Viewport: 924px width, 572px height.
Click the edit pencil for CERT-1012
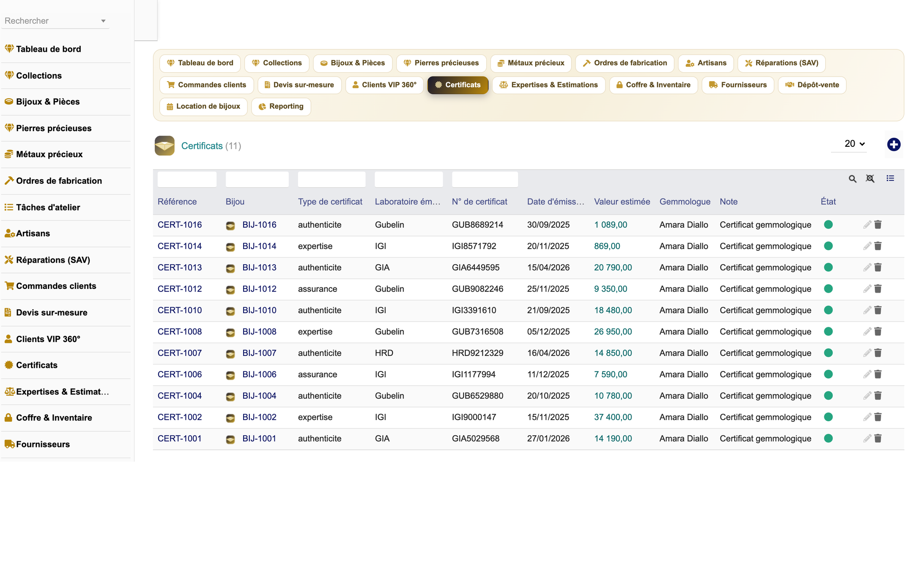[x=867, y=289]
